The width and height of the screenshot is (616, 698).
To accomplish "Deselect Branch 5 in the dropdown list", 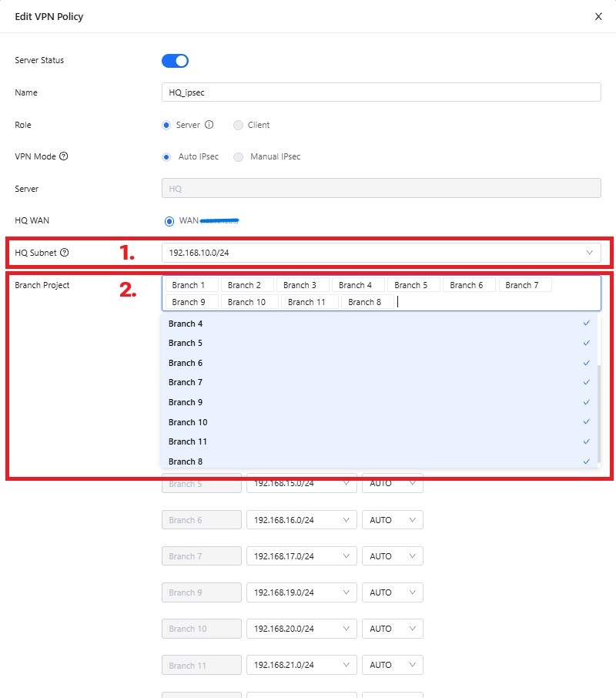I will 379,343.
